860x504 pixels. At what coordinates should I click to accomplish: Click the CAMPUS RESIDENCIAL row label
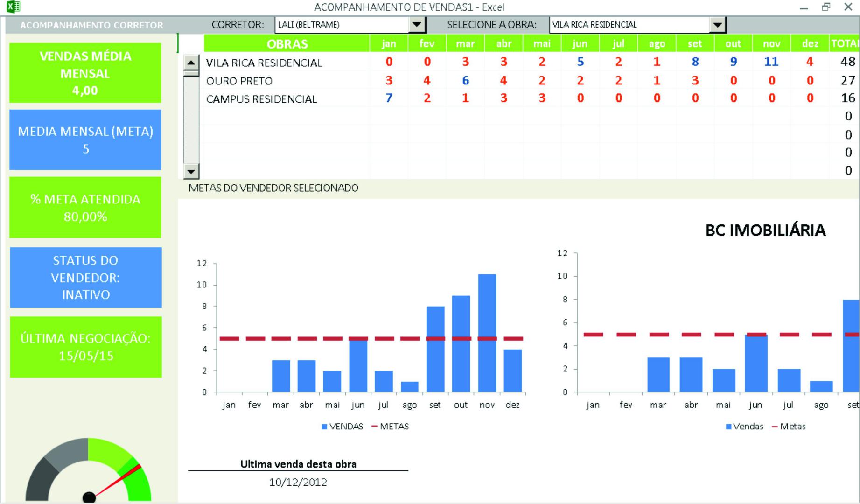[261, 99]
